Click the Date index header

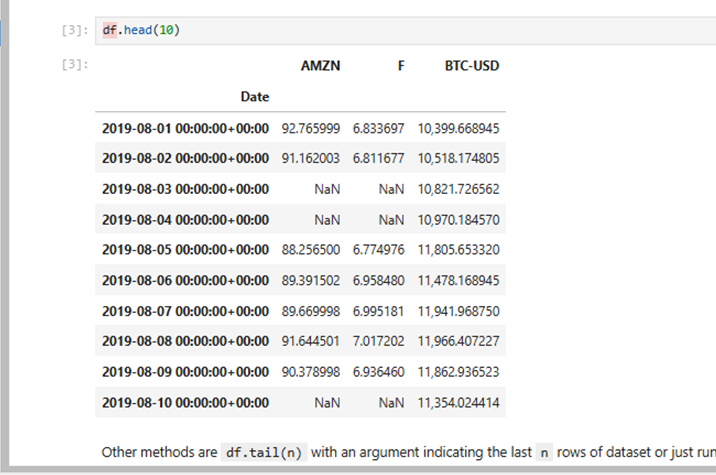pyautogui.click(x=255, y=97)
